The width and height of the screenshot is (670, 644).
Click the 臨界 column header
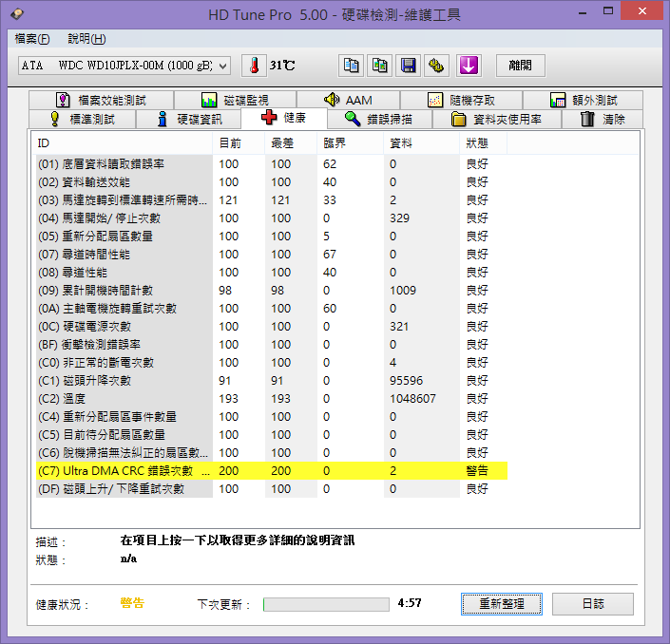[350, 143]
